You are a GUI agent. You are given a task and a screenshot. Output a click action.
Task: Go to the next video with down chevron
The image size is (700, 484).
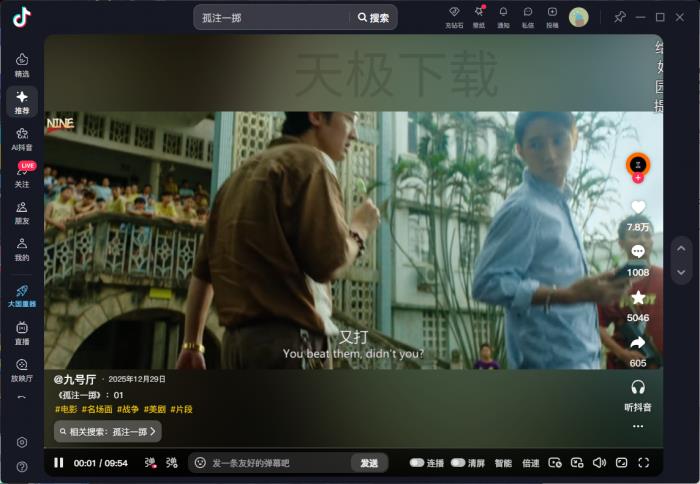[x=681, y=272]
